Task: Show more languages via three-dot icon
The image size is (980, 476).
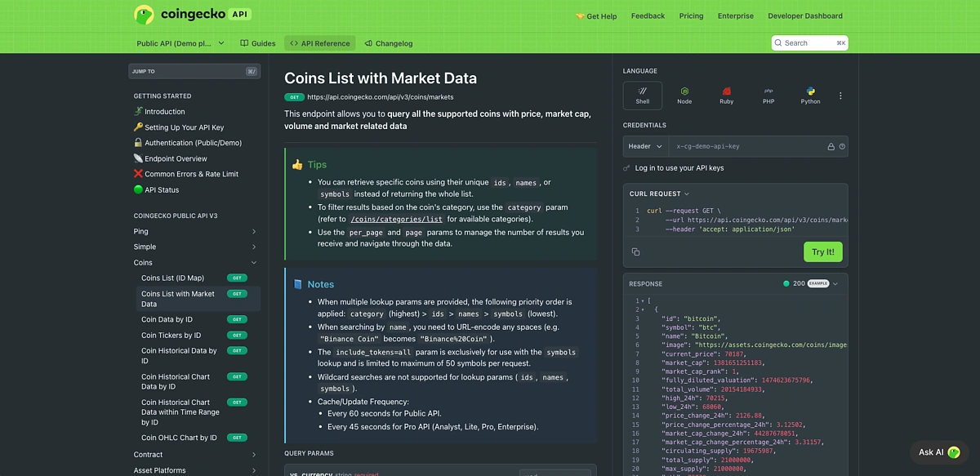Action: click(x=840, y=96)
